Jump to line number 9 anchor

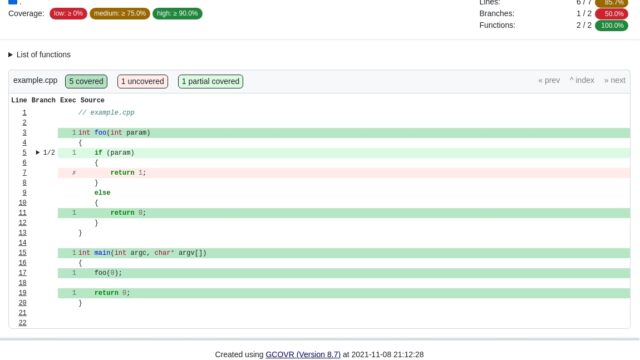[24, 193]
